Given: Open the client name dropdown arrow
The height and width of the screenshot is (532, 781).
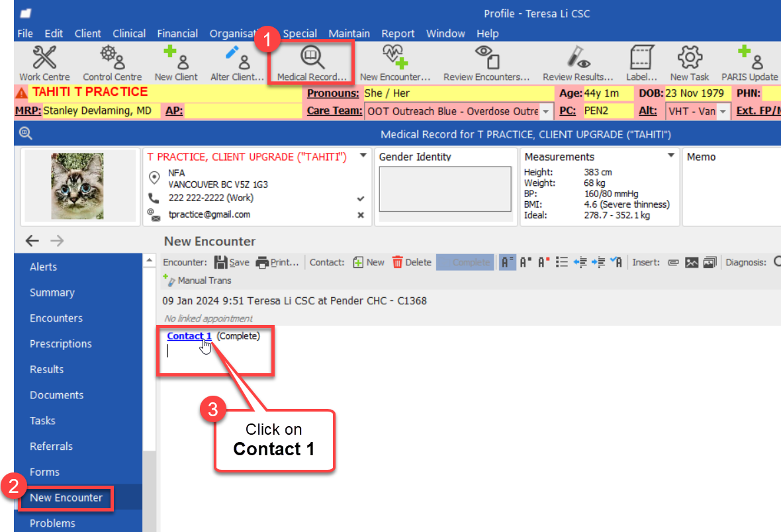Looking at the screenshot, I should (363, 156).
